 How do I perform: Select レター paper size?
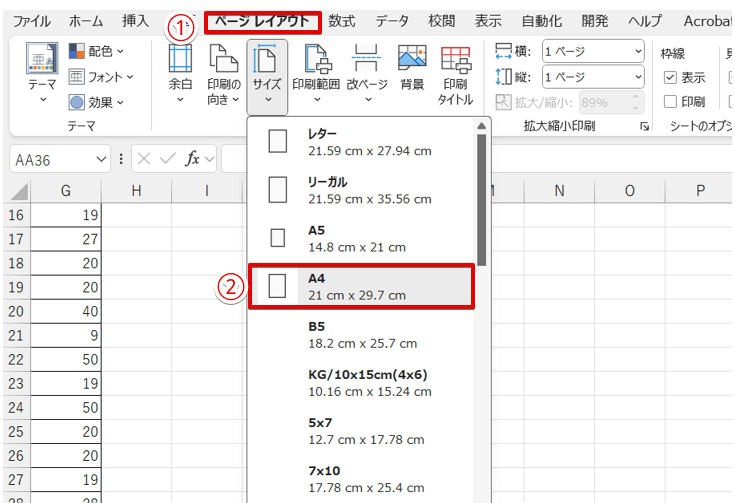point(361,142)
